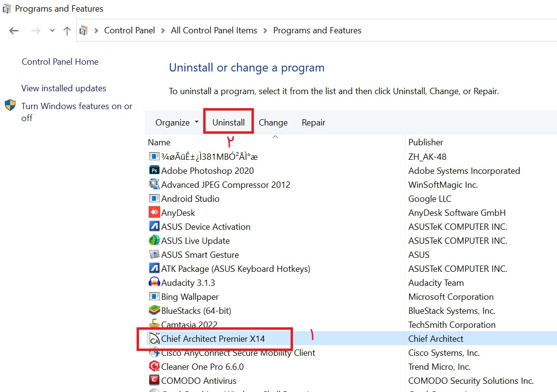
Task: Click the Audacity 3.1.3 headphones icon
Action: pos(154,282)
